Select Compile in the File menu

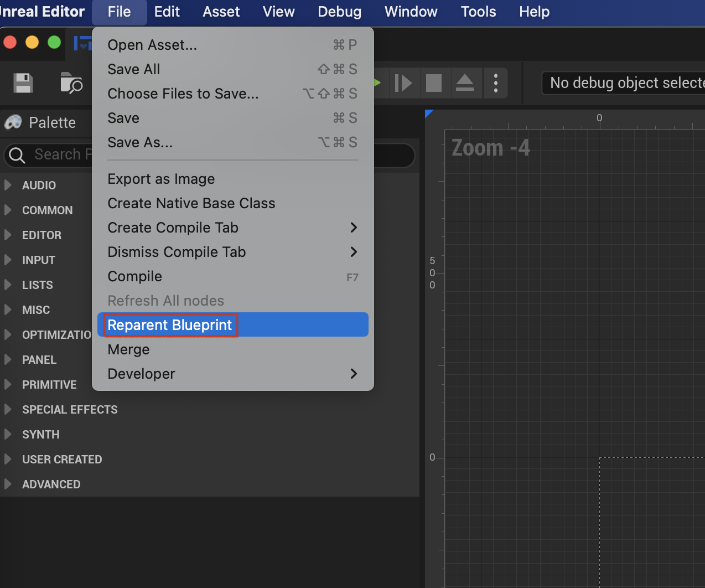pos(232,276)
